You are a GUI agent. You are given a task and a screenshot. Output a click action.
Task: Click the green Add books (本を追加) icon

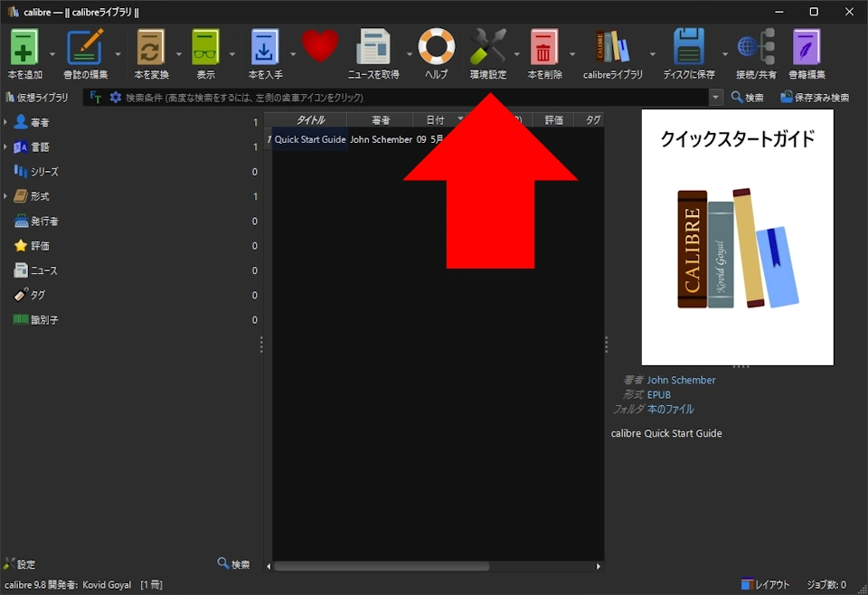pos(24,47)
